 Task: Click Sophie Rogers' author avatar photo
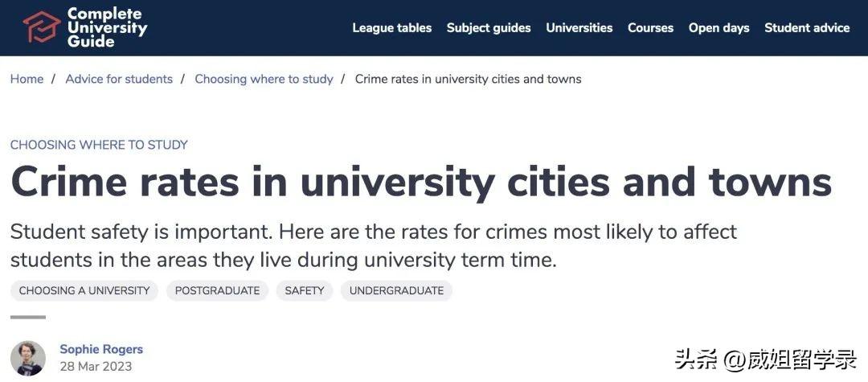(28, 357)
